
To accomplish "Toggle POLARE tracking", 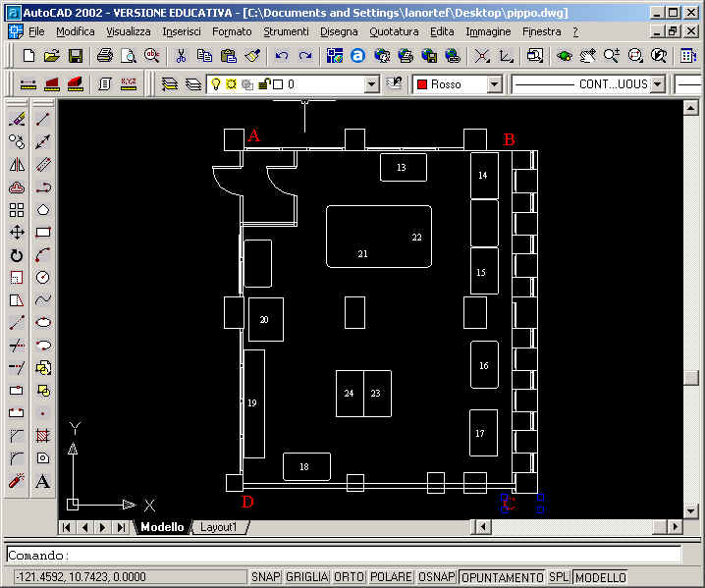I will click(x=391, y=577).
